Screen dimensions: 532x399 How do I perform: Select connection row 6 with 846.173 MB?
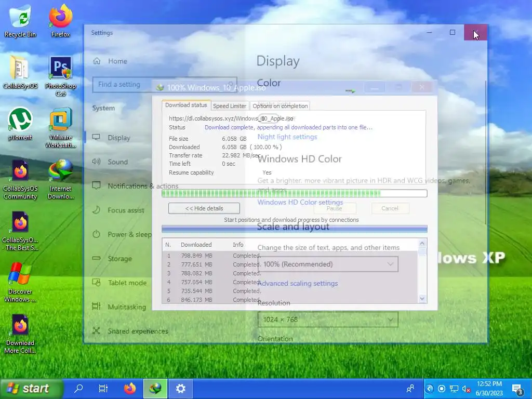pyautogui.click(x=290, y=300)
